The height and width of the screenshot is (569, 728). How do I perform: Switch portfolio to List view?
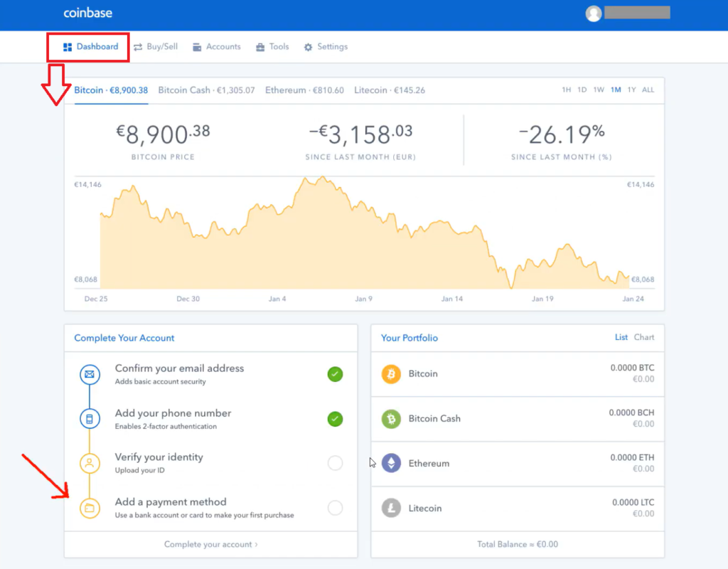click(621, 338)
